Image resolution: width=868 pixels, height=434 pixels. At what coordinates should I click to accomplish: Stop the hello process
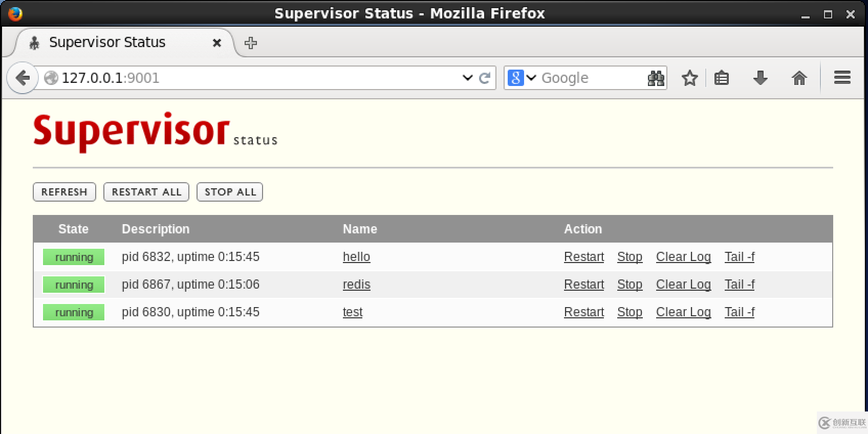(630, 257)
